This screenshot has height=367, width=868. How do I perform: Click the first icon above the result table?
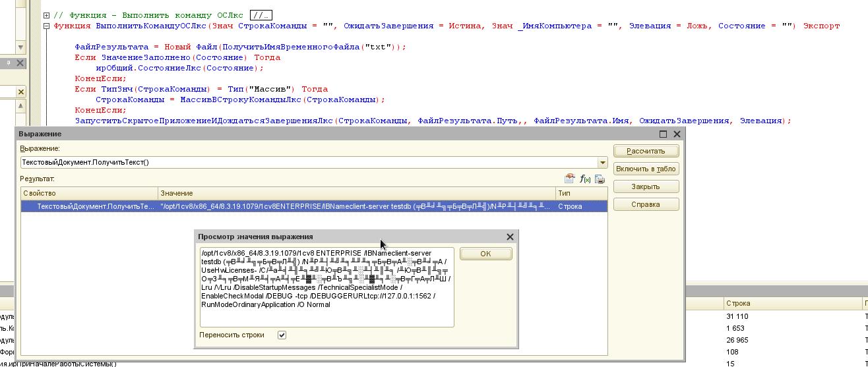(570, 179)
